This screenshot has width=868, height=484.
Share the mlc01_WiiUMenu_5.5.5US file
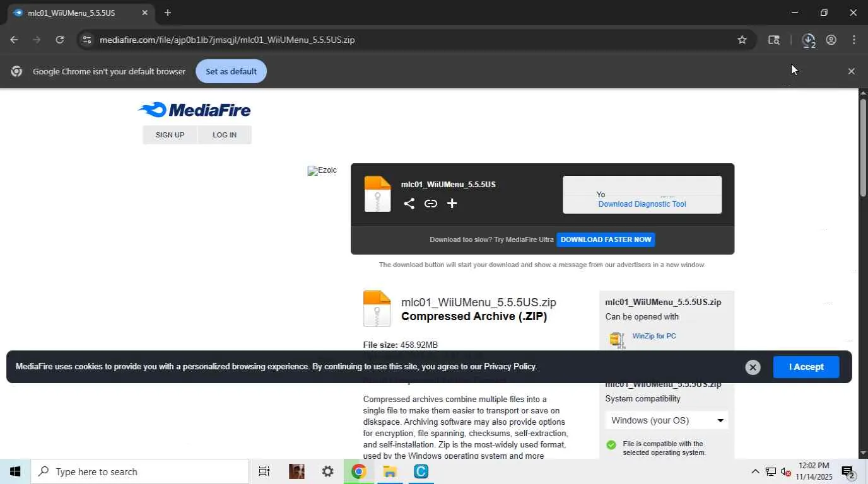tap(409, 203)
